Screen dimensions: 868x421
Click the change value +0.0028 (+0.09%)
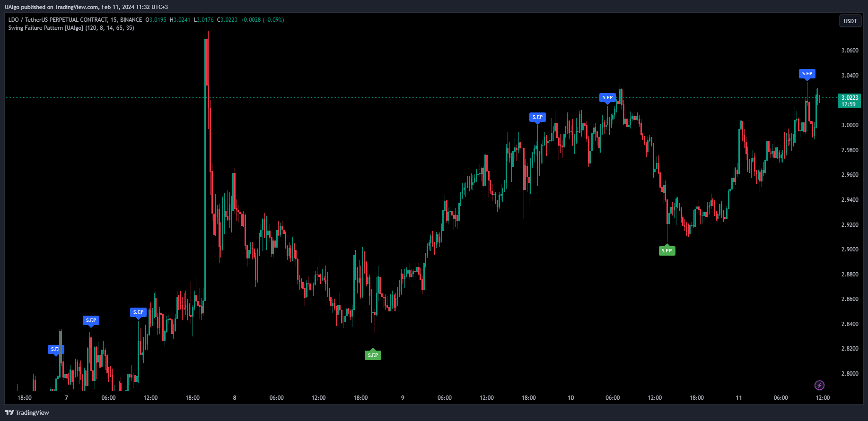point(263,20)
